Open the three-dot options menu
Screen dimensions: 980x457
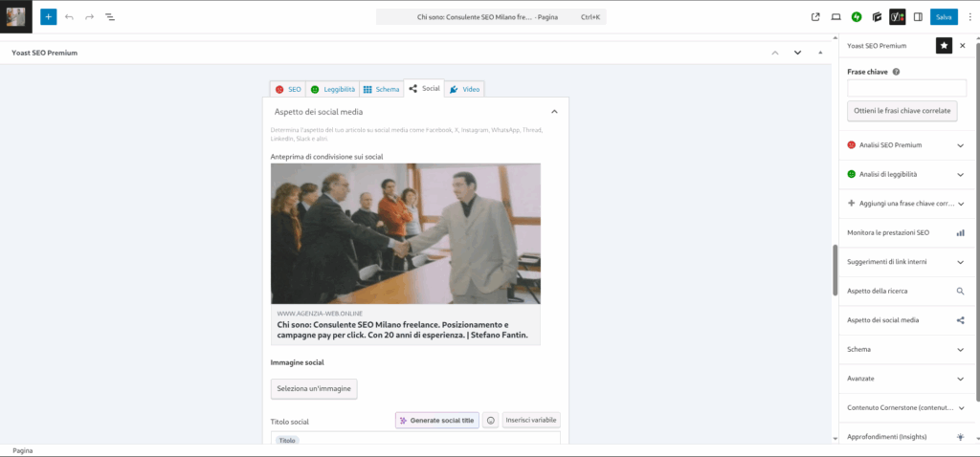[969, 17]
